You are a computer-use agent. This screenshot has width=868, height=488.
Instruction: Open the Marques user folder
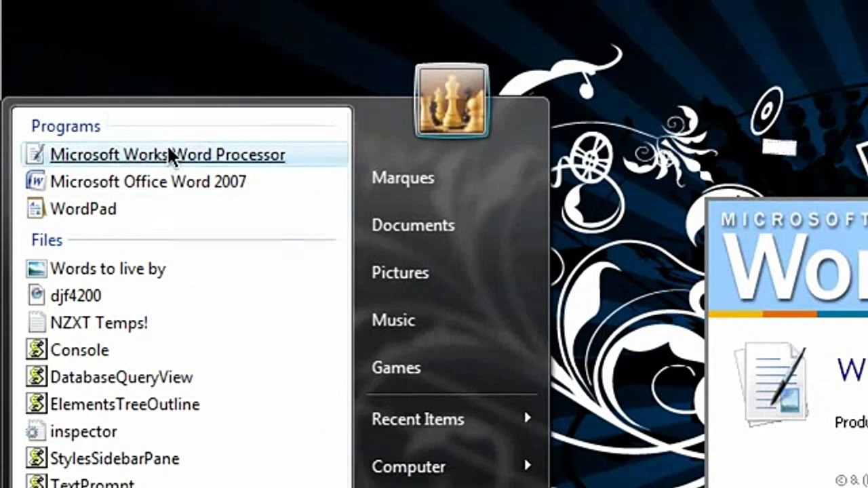(403, 178)
